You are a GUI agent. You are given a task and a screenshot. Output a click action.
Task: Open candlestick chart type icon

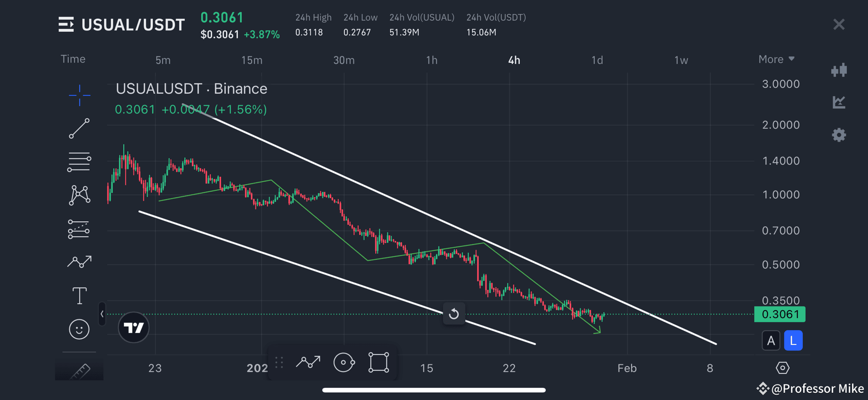click(839, 71)
